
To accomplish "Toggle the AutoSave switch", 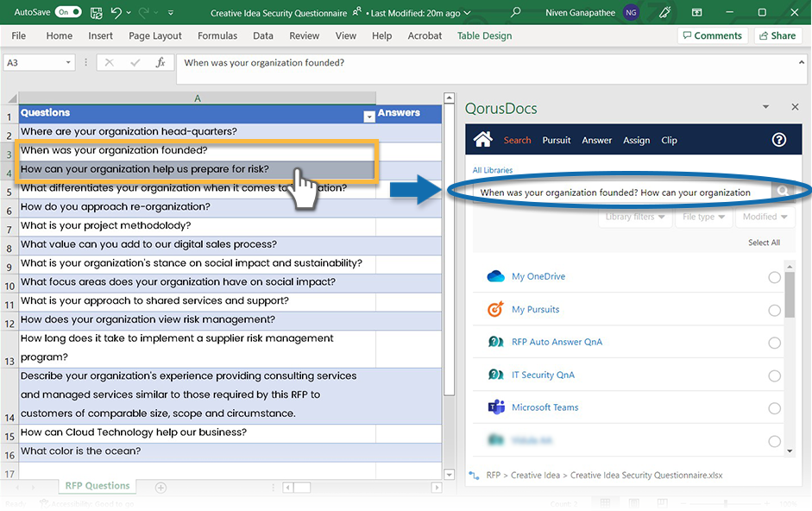I will (67, 13).
